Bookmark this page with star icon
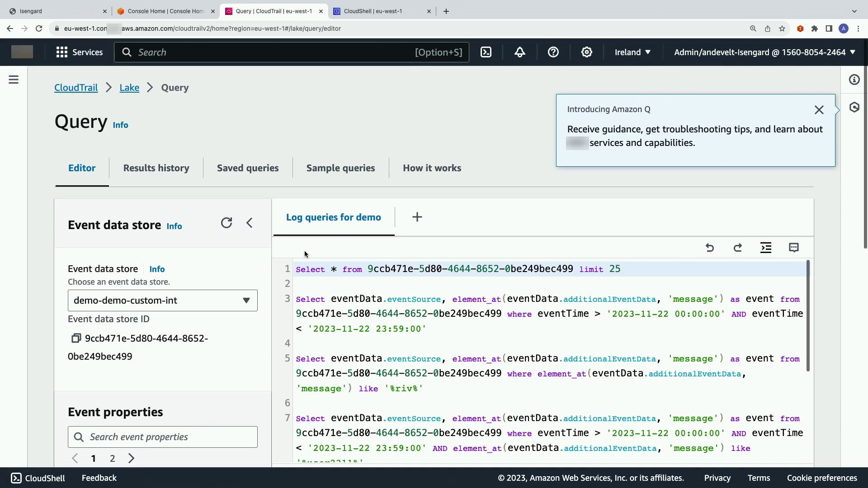Viewport: 868px width, 488px height. pyautogui.click(x=782, y=28)
